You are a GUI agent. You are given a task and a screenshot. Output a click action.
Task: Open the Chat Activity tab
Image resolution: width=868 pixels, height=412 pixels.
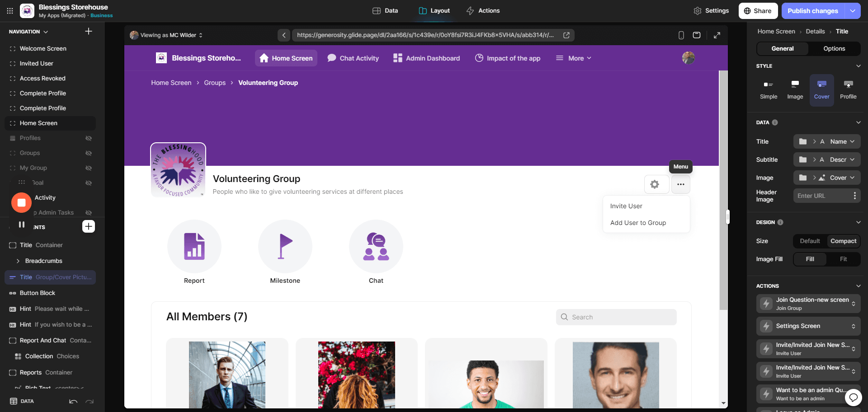(353, 58)
